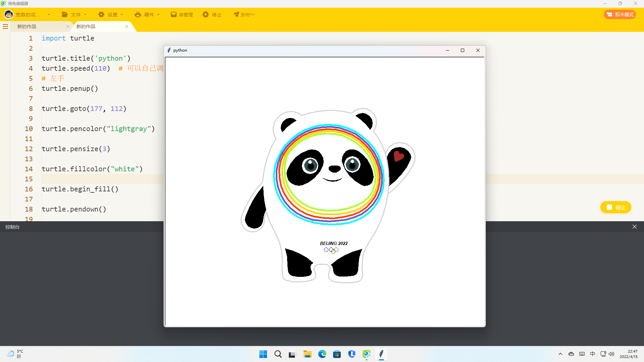Click the 控制台 console label

click(x=12, y=227)
